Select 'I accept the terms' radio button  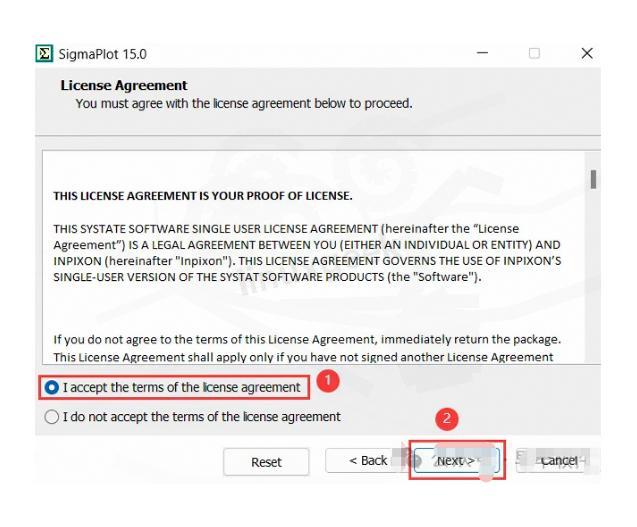click(52, 387)
